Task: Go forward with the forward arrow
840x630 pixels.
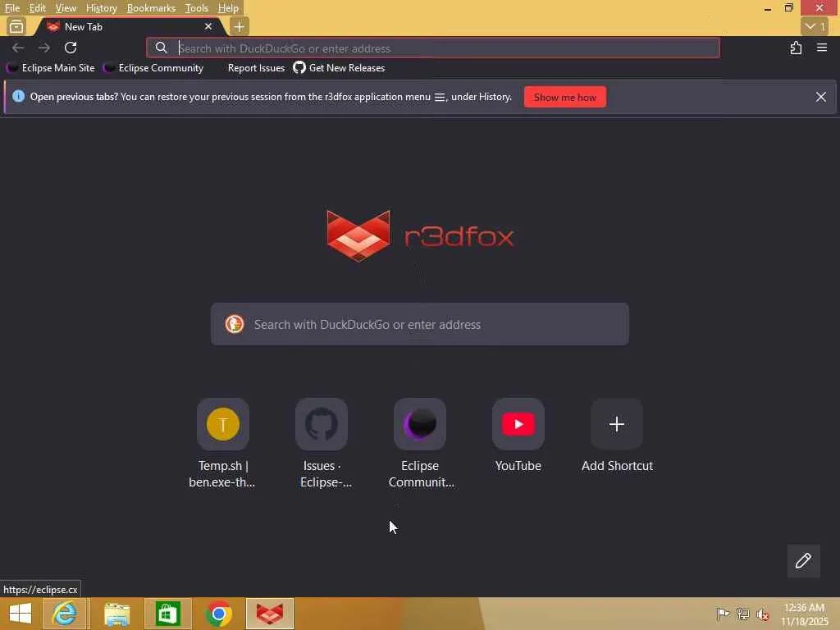Action: (44, 48)
